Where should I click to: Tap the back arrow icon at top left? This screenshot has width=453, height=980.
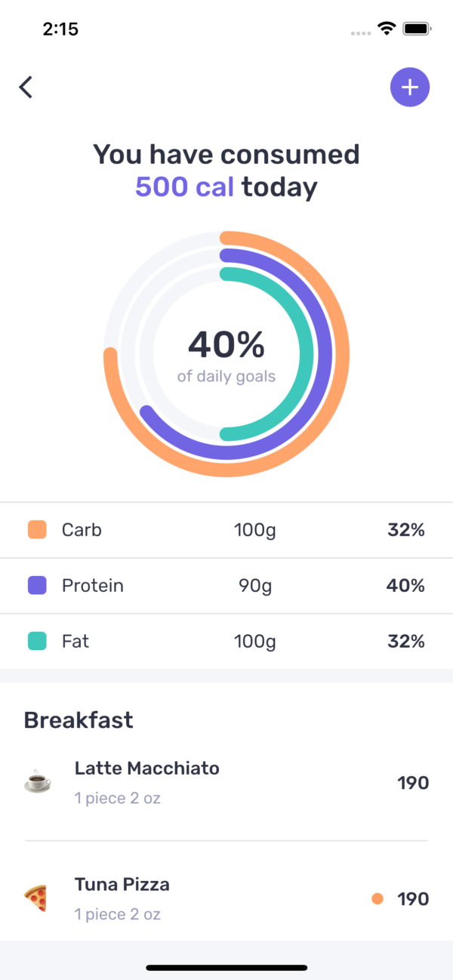[26, 87]
